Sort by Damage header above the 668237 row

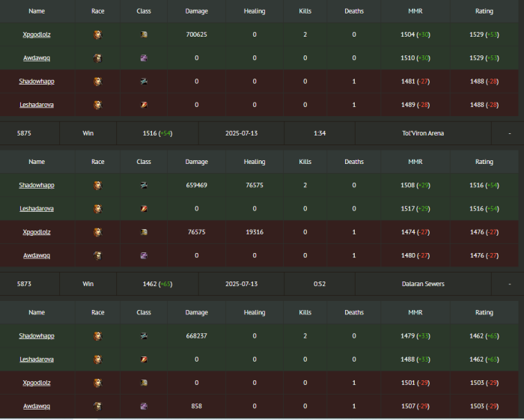[x=196, y=312]
